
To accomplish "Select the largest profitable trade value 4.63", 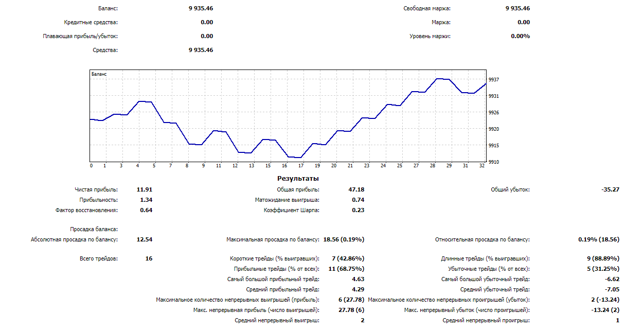I will (x=358, y=279).
